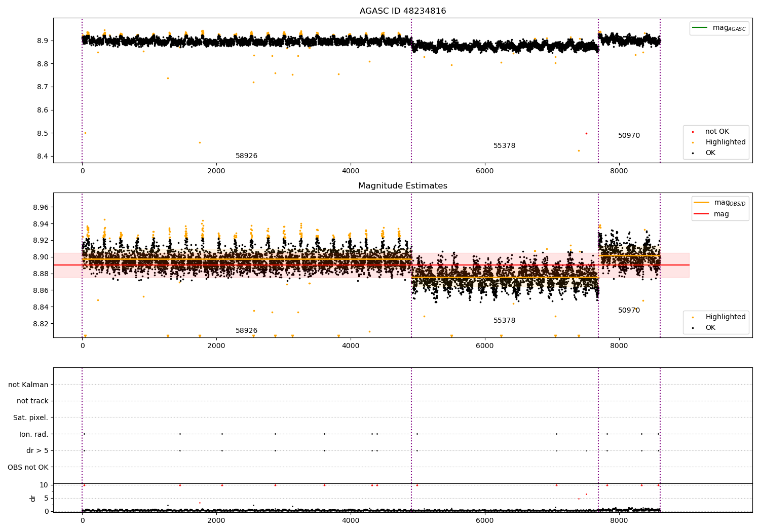The height and width of the screenshot is (532, 760).
Task: Click the 'not Kalman' row label
Action: tap(28, 385)
